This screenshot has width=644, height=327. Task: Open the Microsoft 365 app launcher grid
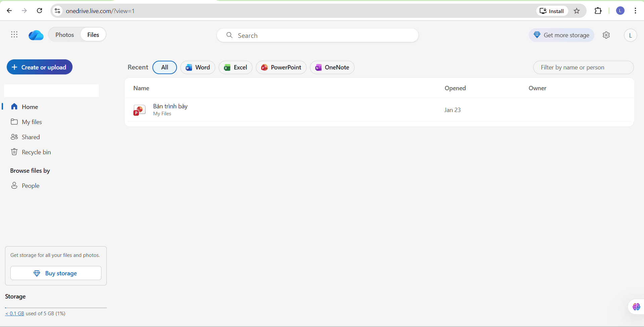point(14,35)
